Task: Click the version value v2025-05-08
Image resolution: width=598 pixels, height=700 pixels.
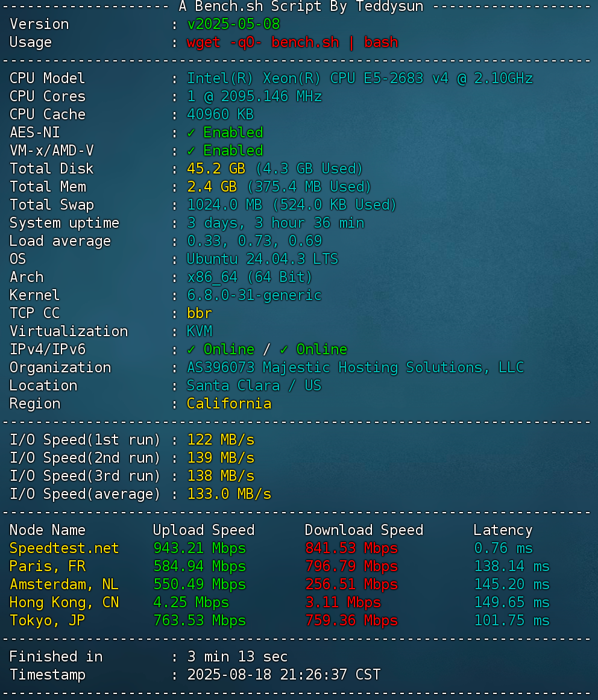Action: click(233, 24)
